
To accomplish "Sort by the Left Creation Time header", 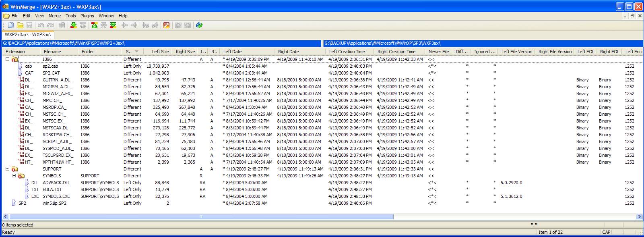I will [x=350, y=52].
